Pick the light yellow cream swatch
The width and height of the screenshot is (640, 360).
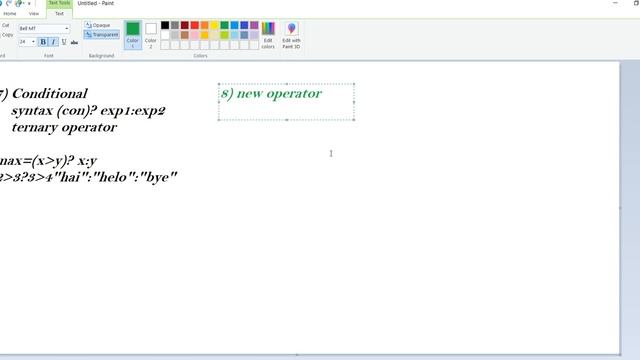pyautogui.click(x=214, y=35)
